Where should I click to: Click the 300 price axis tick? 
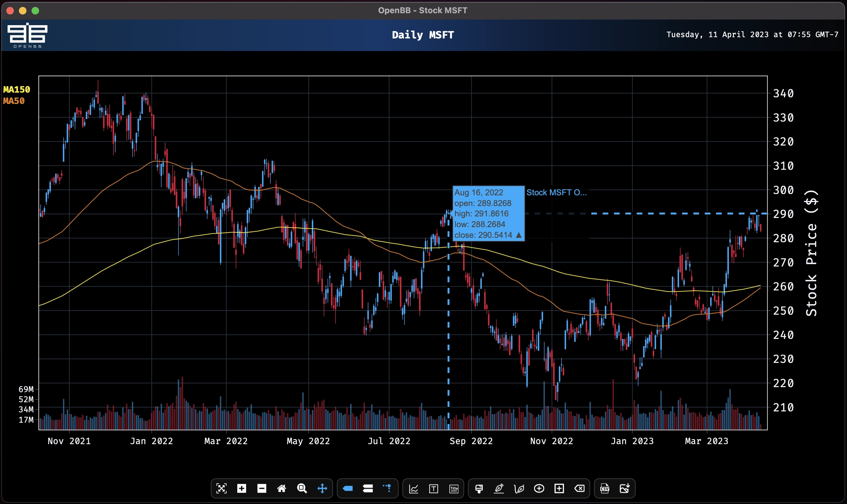(783, 190)
